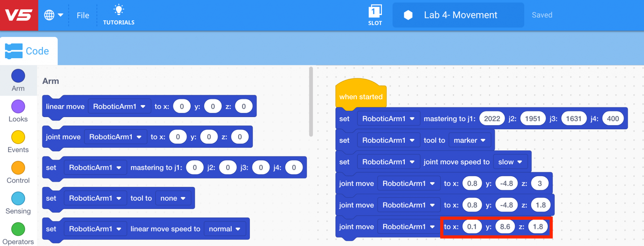This screenshot has height=246, width=644.
Task: Expand the none tool dropdown in palette
Action: [x=173, y=198]
